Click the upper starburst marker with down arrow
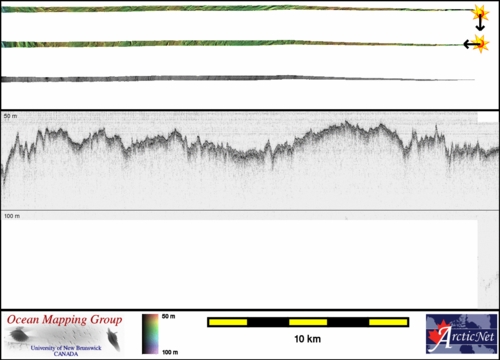 [480, 14]
